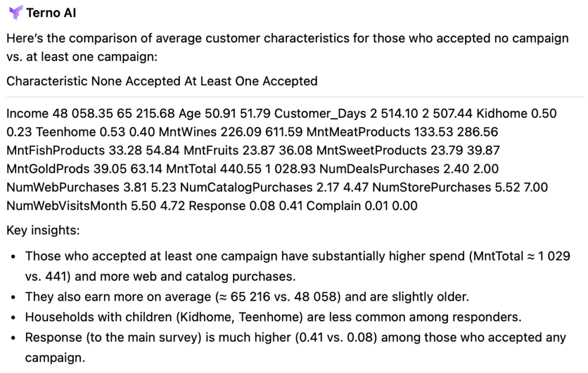Click the "Terno AI" name label

(51, 13)
